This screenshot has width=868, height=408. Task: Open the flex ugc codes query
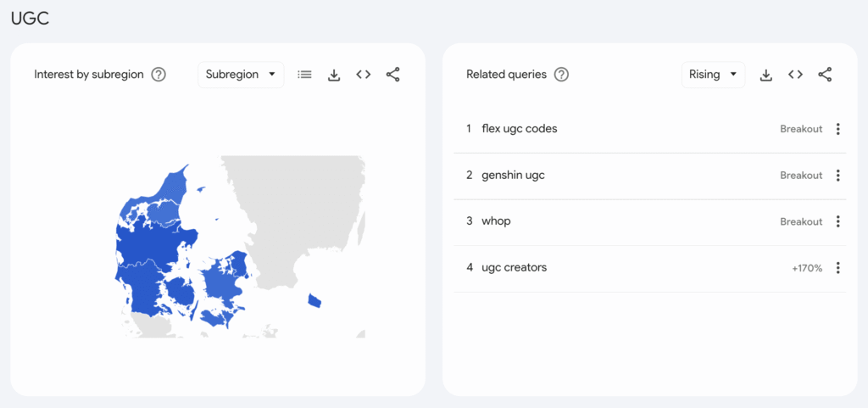(520, 128)
